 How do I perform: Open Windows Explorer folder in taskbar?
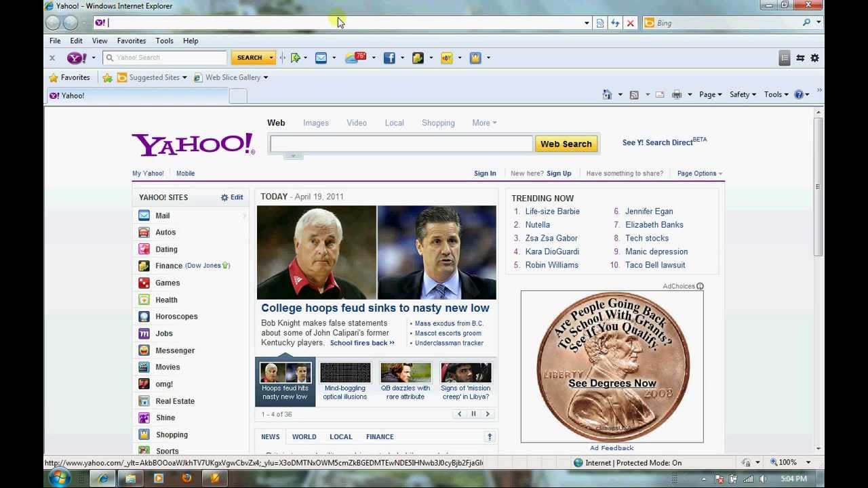click(x=130, y=479)
